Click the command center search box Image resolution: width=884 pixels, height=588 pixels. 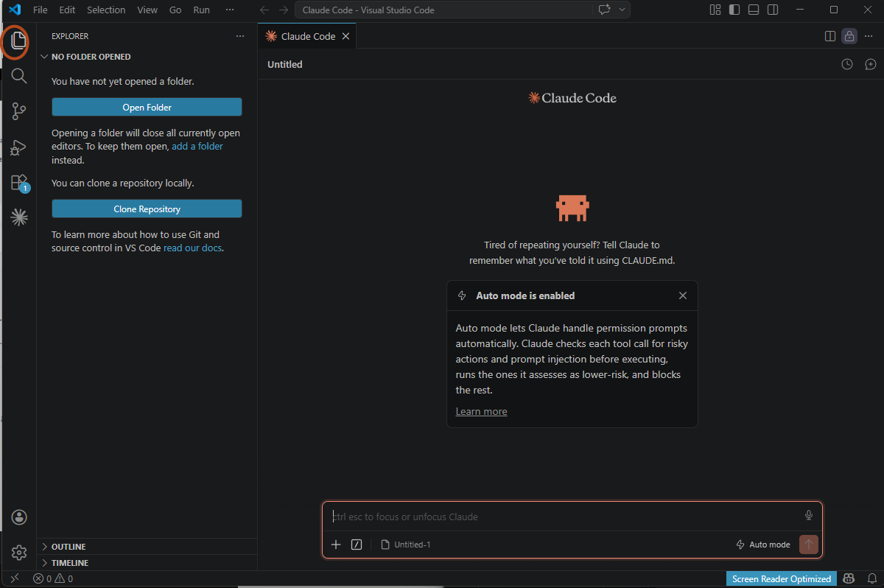(x=443, y=10)
